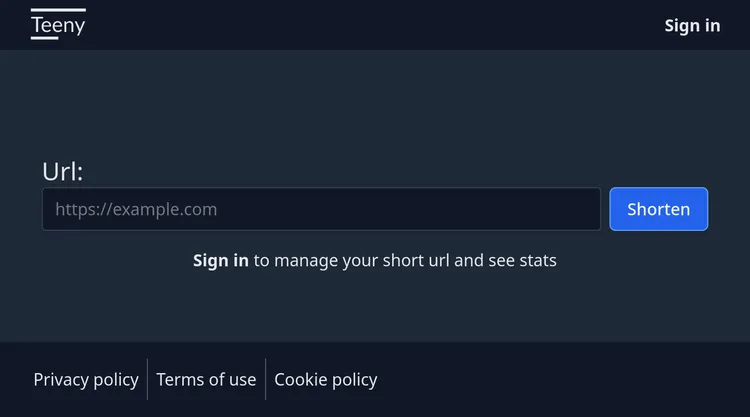Select Sign in at the header's right side
The image size is (750, 417).
tap(692, 26)
